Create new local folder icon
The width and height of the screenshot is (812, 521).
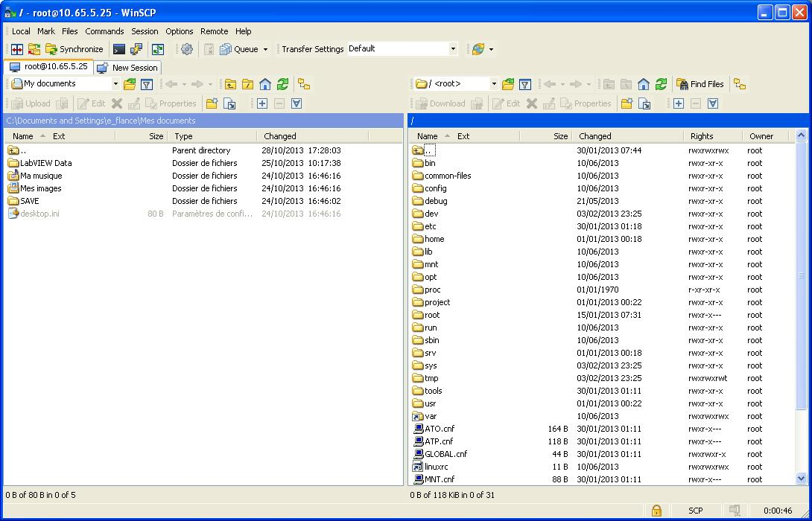(x=212, y=103)
